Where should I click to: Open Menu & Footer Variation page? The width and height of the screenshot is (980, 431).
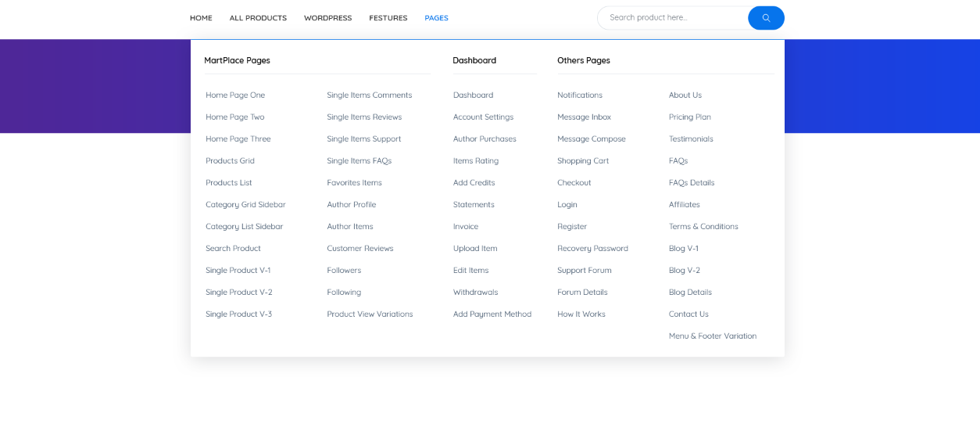(x=712, y=336)
